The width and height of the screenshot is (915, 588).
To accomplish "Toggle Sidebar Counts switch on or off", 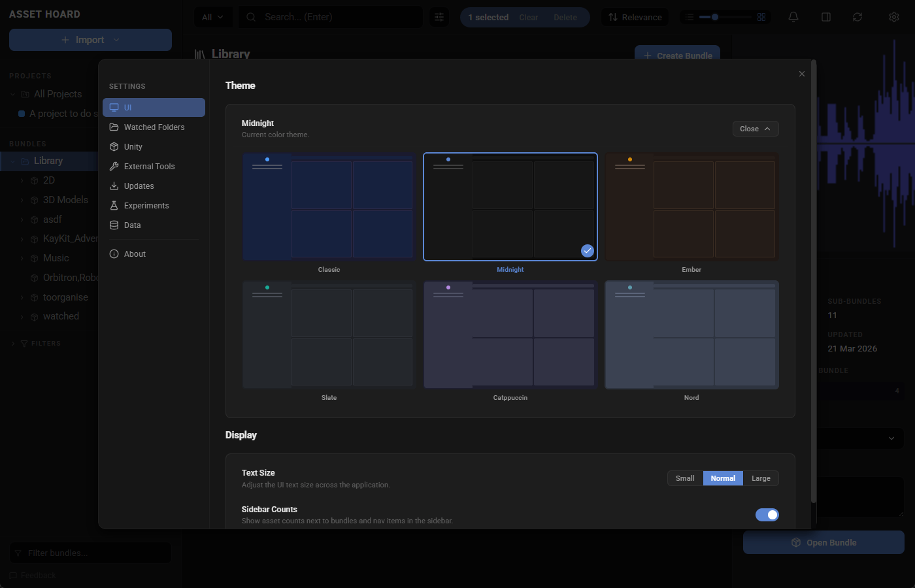I will click(767, 515).
